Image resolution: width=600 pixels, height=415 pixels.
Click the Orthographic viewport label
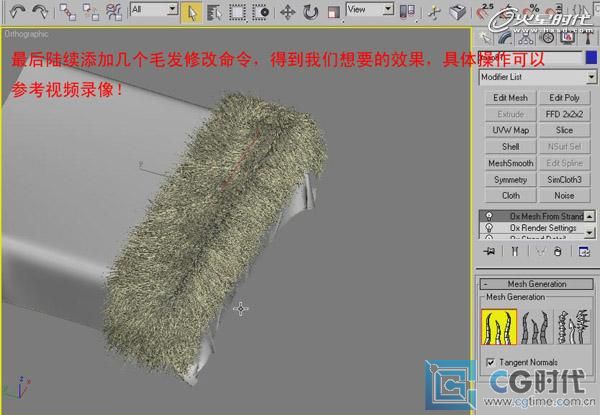click(x=26, y=34)
